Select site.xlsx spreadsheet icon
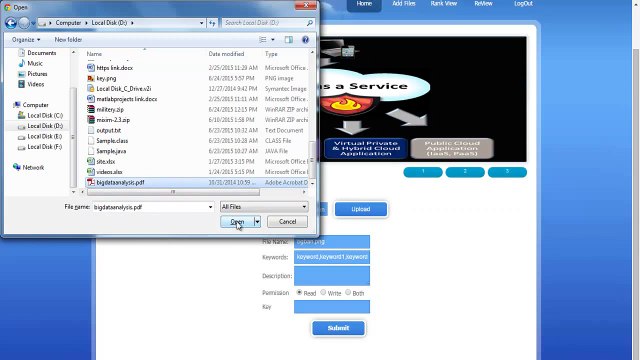 coord(91,161)
